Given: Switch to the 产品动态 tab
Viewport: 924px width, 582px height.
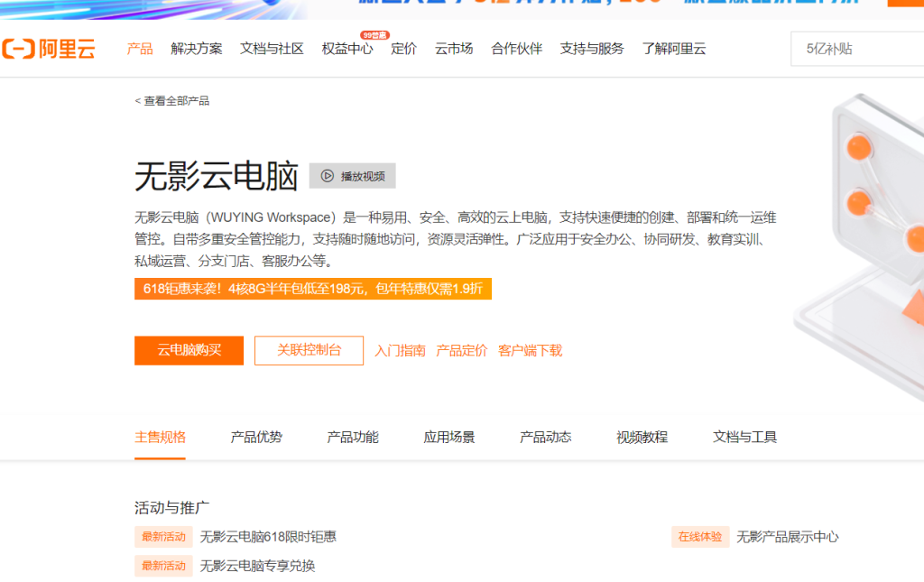Looking at the screenshot, I should pos(546,437).
